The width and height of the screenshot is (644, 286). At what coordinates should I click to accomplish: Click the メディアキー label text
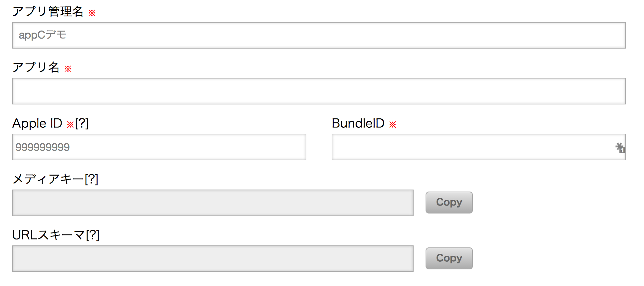pos(48,180)
